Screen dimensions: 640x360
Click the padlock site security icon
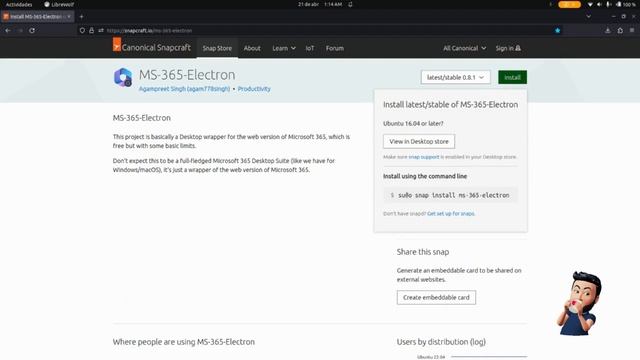point(91,31)
